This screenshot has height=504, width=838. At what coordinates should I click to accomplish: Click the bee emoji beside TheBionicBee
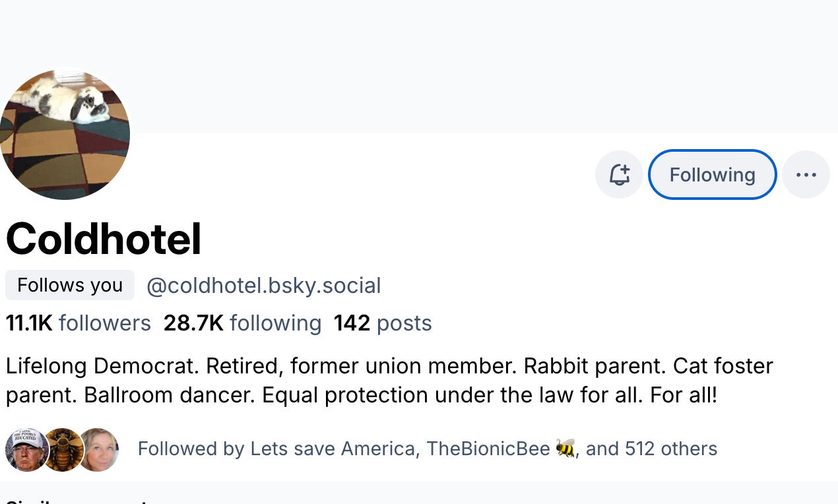click(565, 449)
